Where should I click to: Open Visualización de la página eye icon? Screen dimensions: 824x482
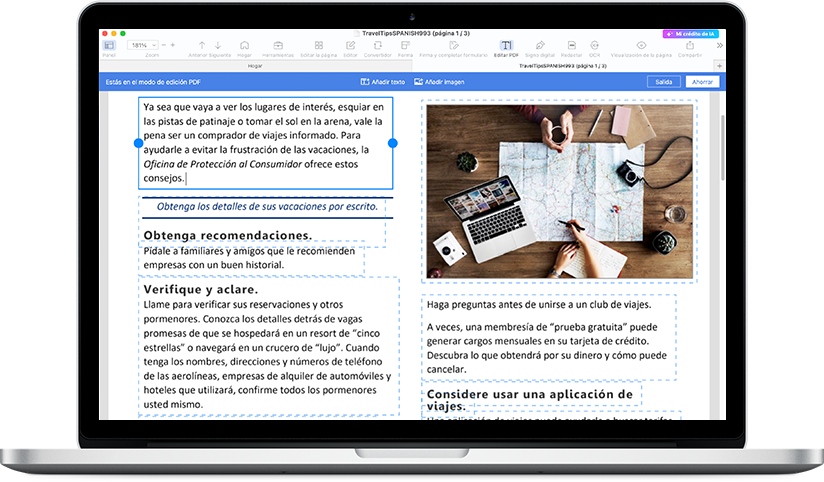tap(641, 46)
